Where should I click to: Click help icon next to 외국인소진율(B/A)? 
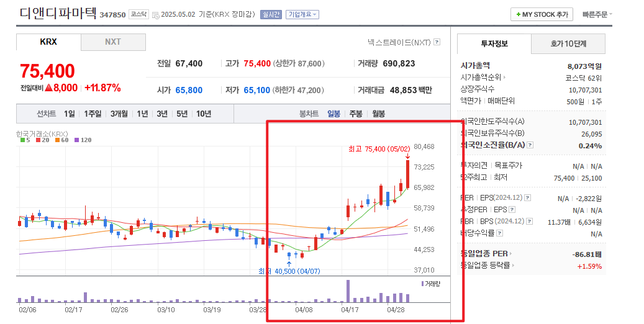tap(530, 145)
